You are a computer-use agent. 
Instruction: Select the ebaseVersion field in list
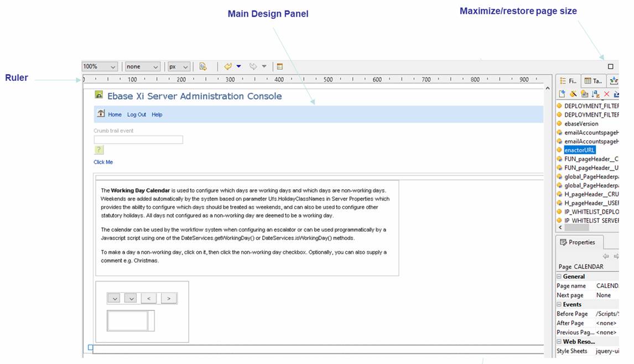click(x=581, y=123)
